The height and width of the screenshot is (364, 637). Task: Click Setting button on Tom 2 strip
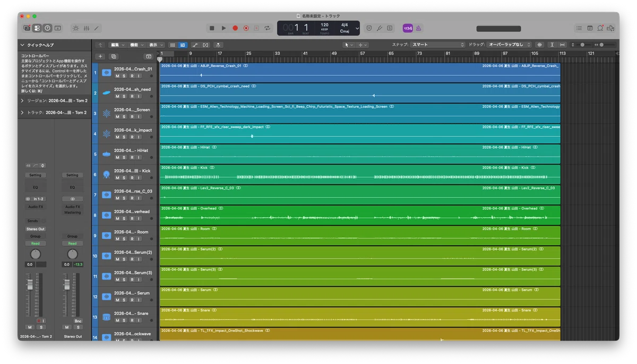coord(35,175)
